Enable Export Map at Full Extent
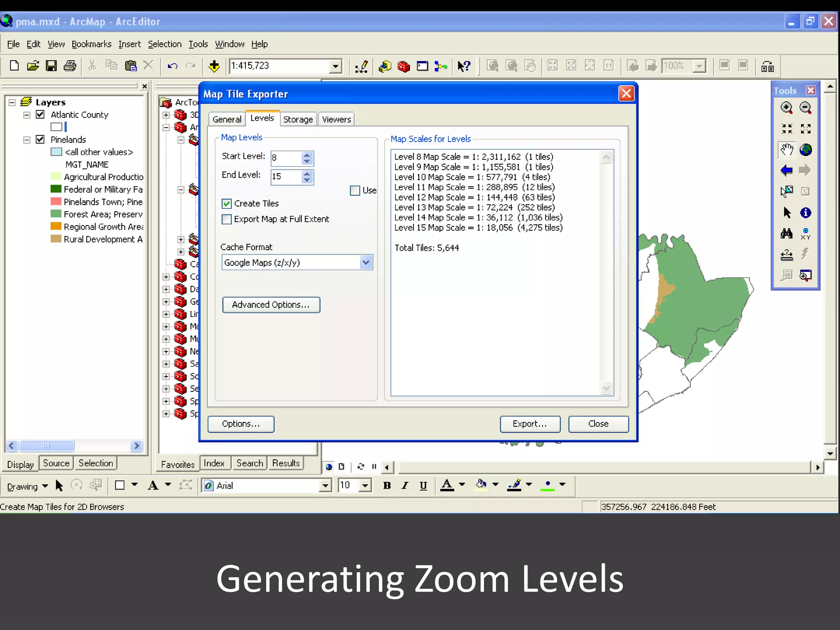 tap(227, 219)
